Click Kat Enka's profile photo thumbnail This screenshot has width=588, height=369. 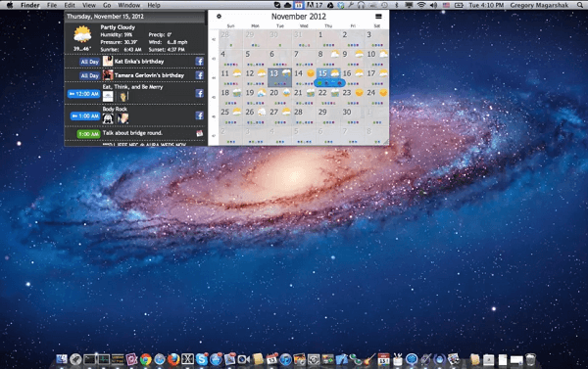coord(108,61)
